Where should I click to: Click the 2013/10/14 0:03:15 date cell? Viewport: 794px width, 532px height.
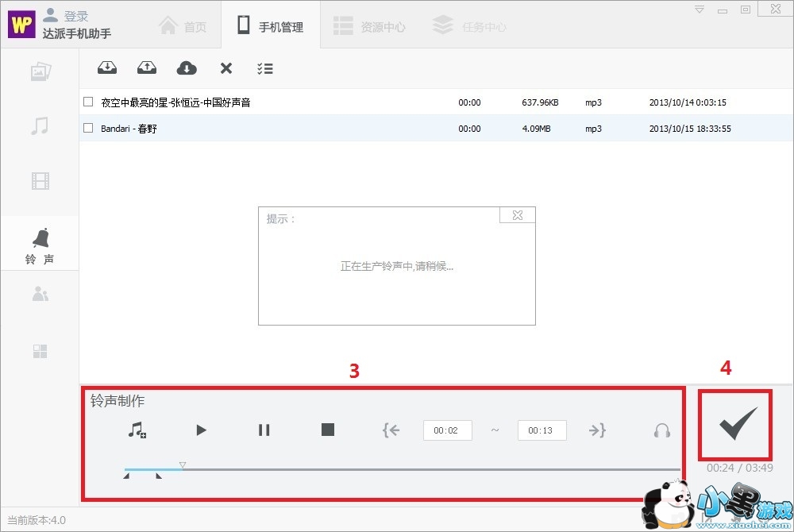[x=688, y=102]
